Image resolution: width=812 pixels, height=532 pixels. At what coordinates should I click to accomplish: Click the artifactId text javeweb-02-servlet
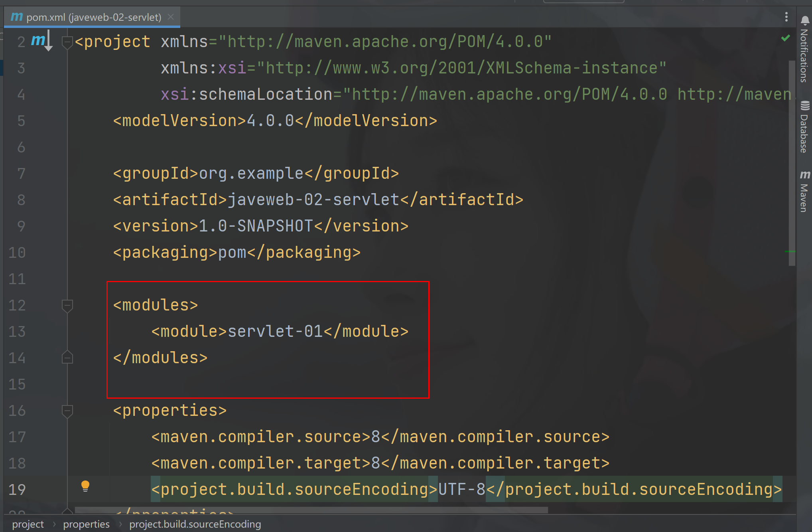313,200
